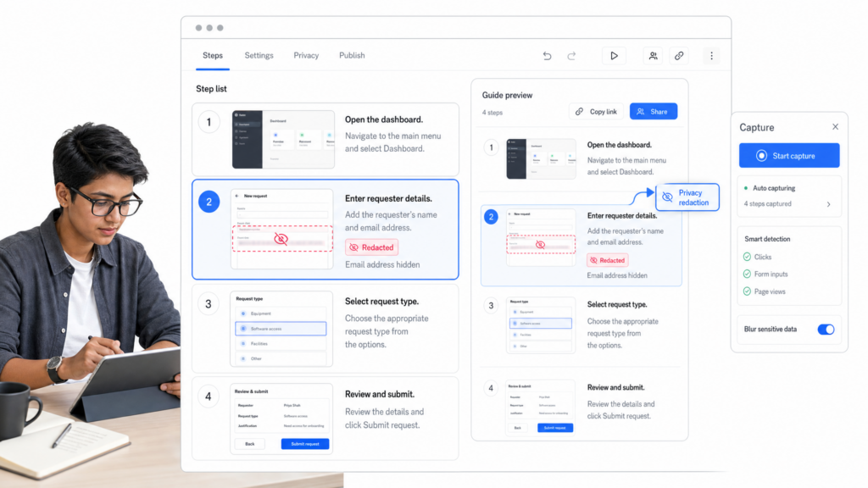
Task: Click the Redacted badge in Guide preview
Action: [x=607, y=260]
